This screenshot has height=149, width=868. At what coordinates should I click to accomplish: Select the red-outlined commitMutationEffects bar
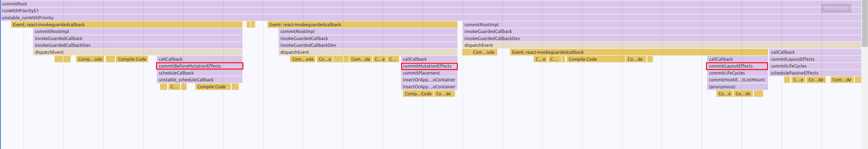click(429, 66)
